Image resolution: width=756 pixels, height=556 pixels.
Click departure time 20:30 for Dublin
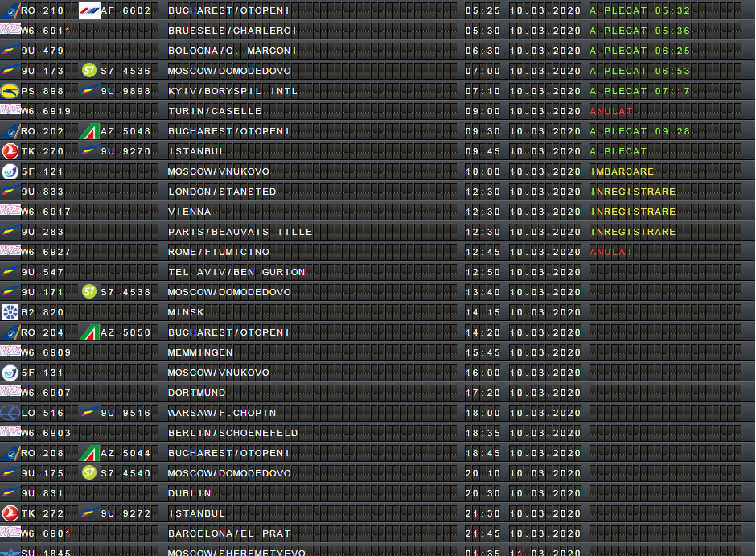483,493
